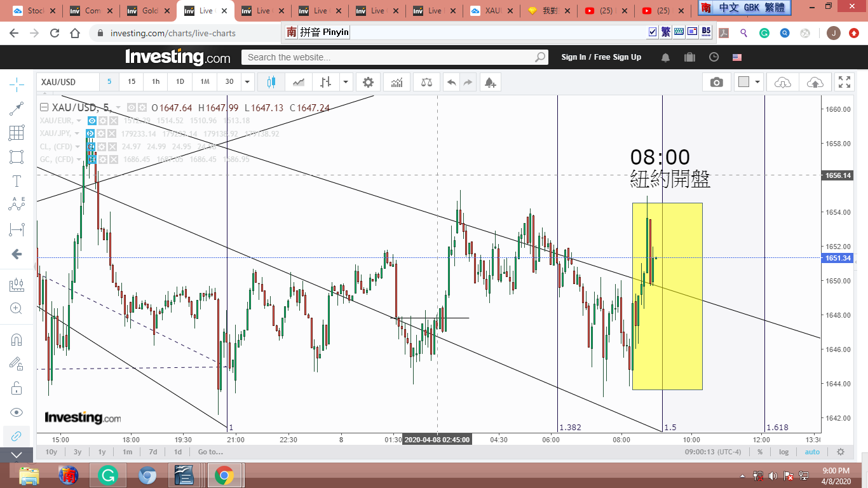Click the Sign In / Free Sign Up link
Screen dimensions: 868x488
tap(601, 57)
